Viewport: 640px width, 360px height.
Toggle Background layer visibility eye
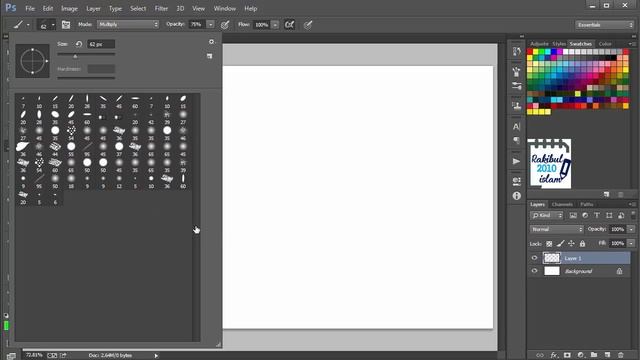click(534, 271)
